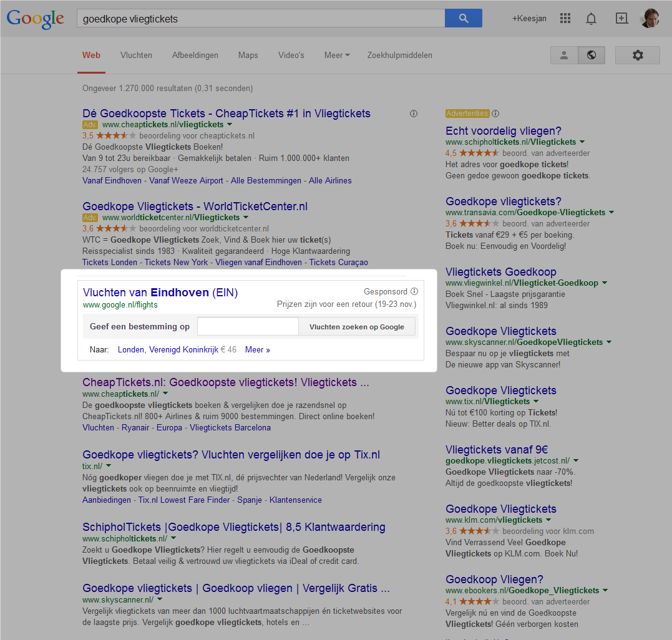
Task: Open CheapTickets.nl organic result title
Action: pos(225,382)
